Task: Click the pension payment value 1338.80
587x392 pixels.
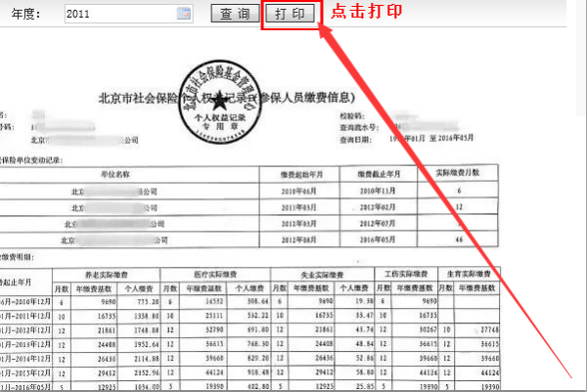Action: click(x=147, y=316)
